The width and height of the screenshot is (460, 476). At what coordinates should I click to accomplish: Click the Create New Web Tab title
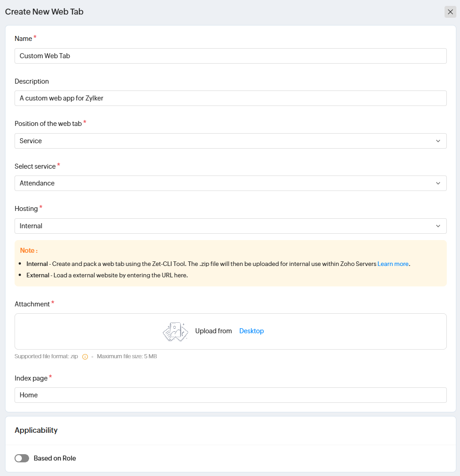44,12
